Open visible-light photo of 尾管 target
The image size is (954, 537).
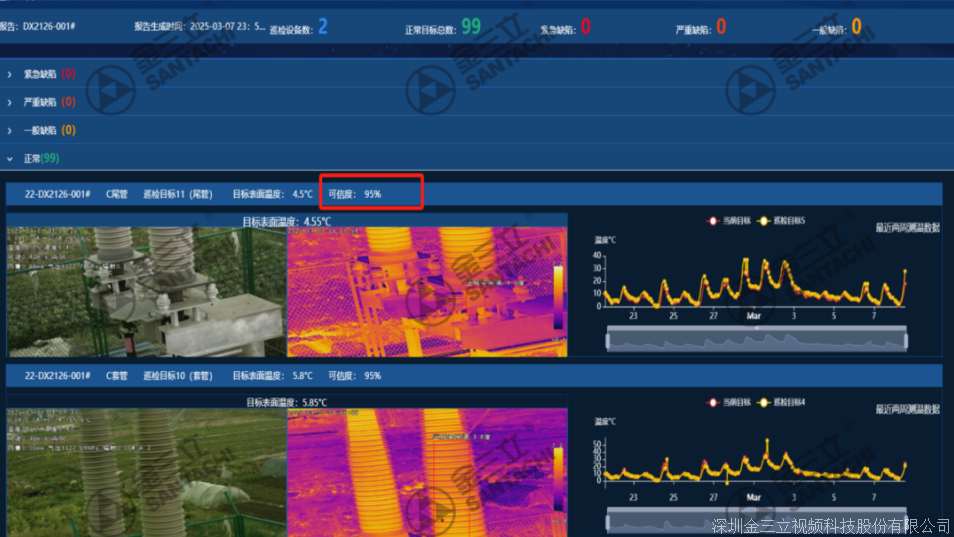point(146,291)
